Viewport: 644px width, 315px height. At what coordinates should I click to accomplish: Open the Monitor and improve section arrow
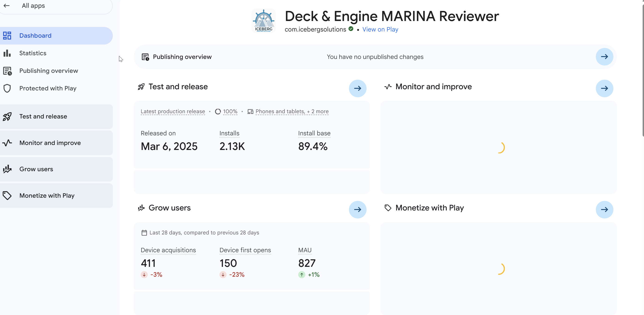[x=604, y=88]
